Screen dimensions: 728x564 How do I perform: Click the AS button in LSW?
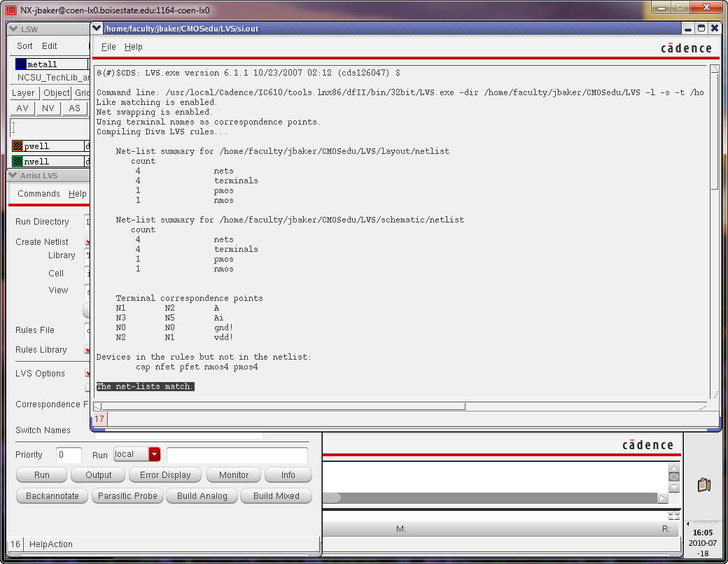(74, 108)
